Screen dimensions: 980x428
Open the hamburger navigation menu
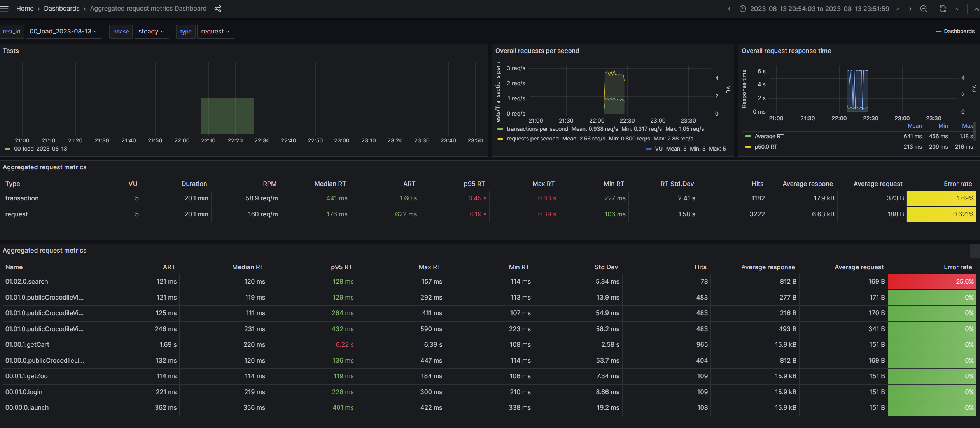(x=4, y=9)
